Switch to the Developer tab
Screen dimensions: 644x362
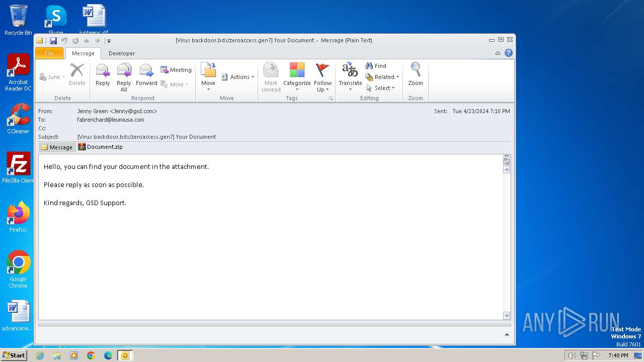[x=122, y=53]
